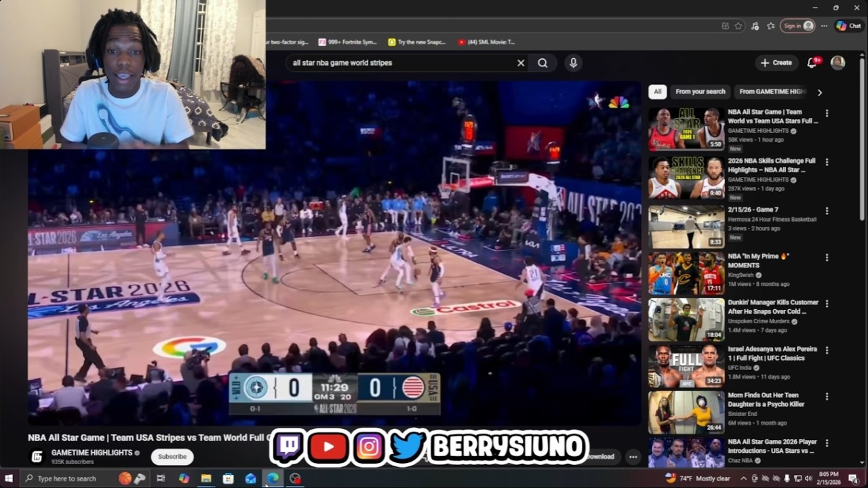Viewport: 868px width, 488px height.
Task: Open the GAMETIME HIGHLIGHTS channel name link
Action: click(x=92, y=453)
